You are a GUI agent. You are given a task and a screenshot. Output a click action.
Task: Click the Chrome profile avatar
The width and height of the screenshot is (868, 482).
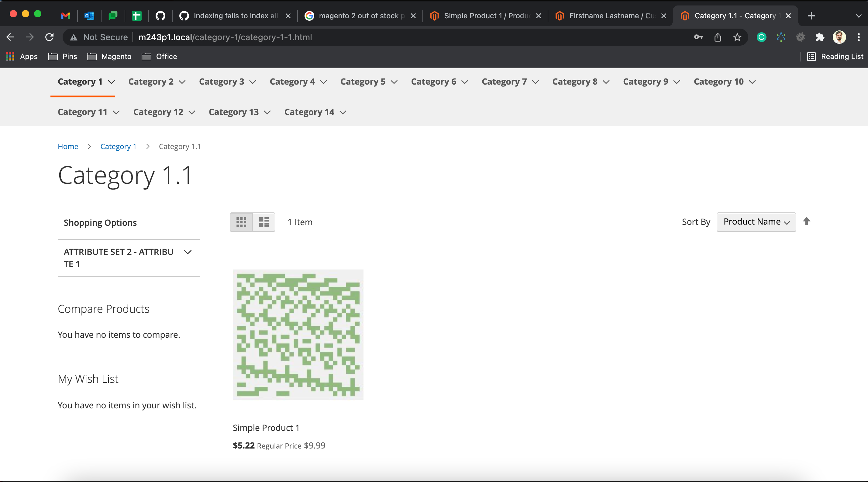tap(839, 37)
